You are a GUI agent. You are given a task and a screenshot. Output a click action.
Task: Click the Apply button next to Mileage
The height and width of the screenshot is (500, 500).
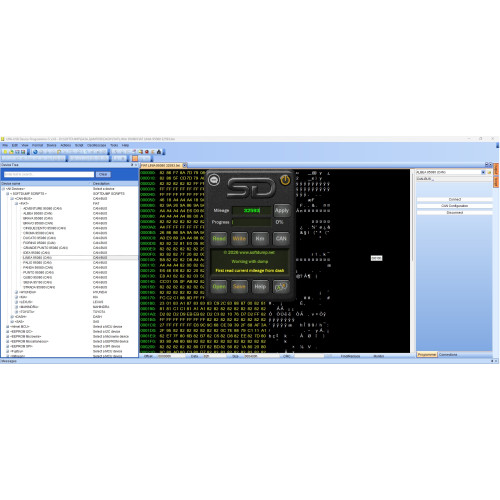pos(282,210)
